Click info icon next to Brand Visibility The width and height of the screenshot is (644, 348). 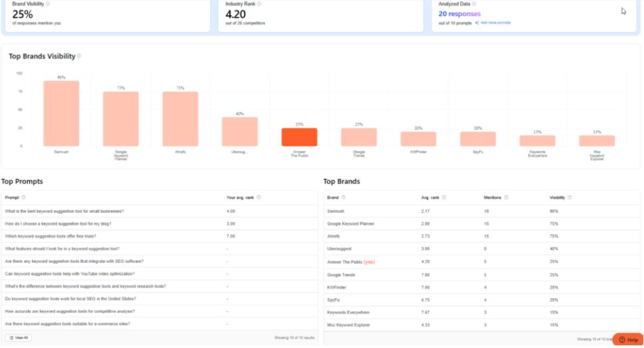(48, 4)
